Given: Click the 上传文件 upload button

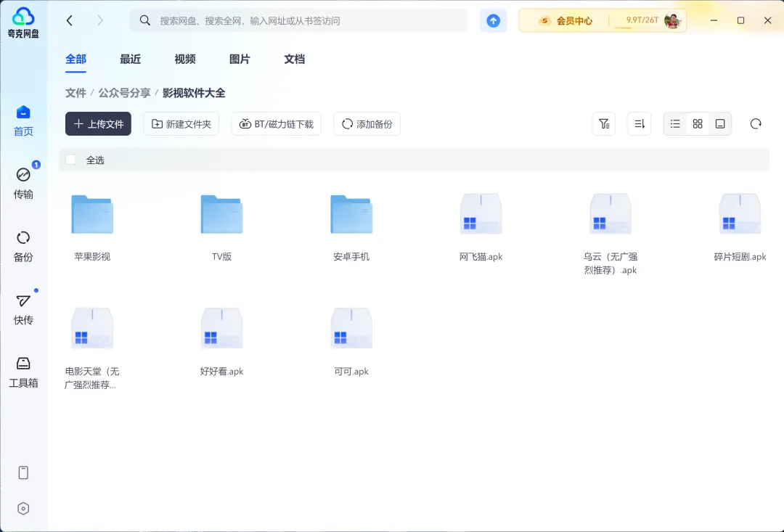Looking at the screenshot, I should [x=99, y=124].
